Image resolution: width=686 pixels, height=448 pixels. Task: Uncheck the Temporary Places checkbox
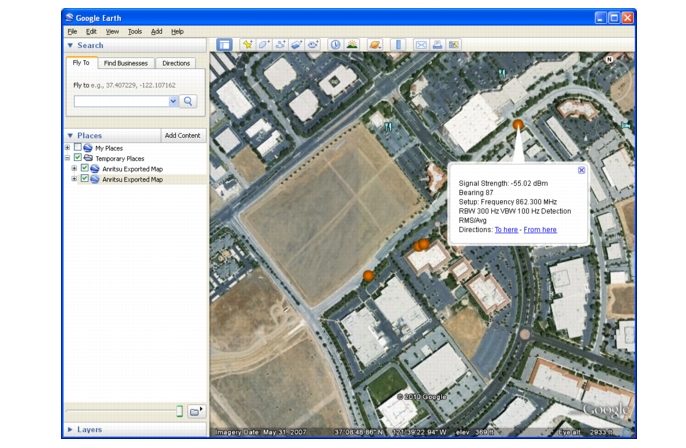pyautogui.click(x=78, y=158)
